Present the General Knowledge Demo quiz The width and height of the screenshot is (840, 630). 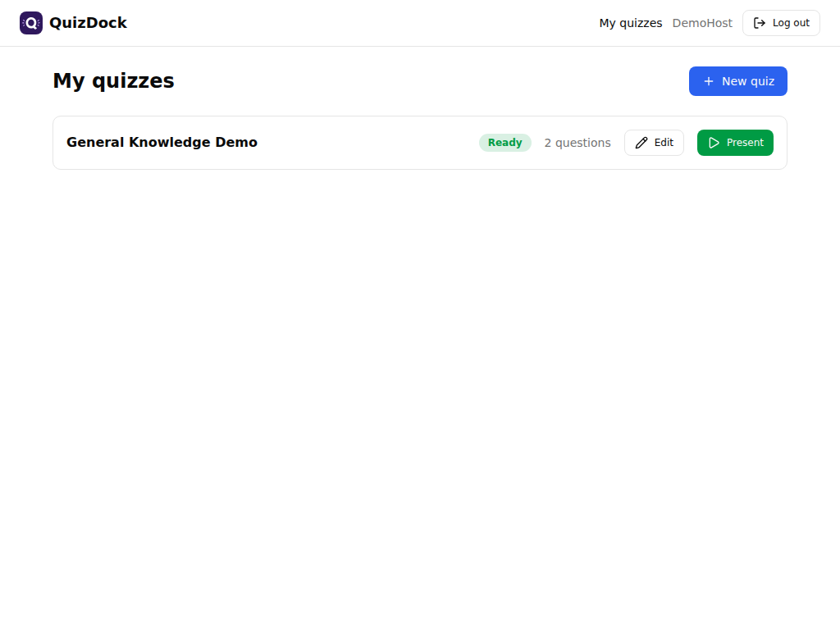tap(735, 143)
